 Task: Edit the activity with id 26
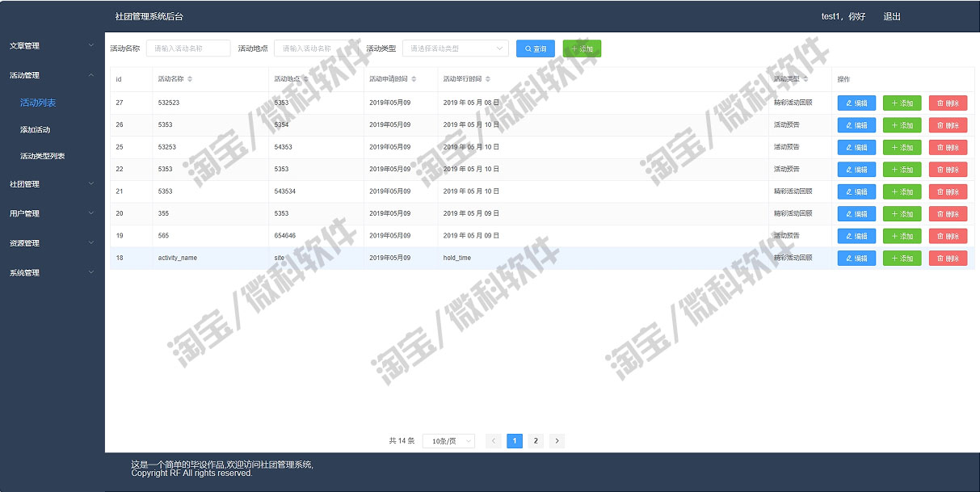click(856, 125)
